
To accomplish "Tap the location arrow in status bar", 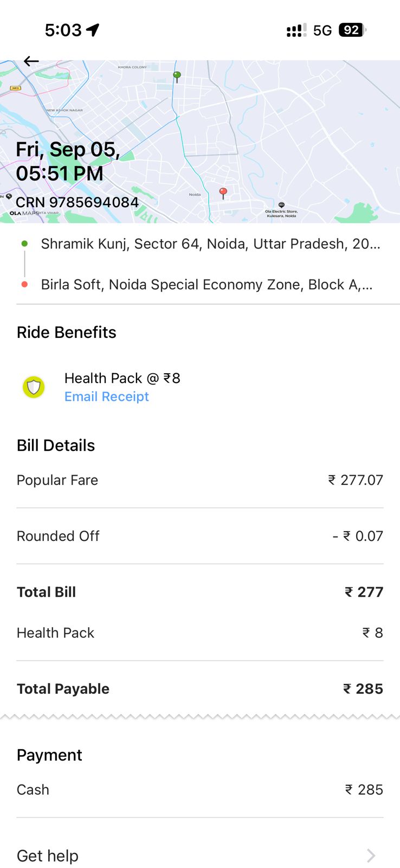I will [93, 30].
